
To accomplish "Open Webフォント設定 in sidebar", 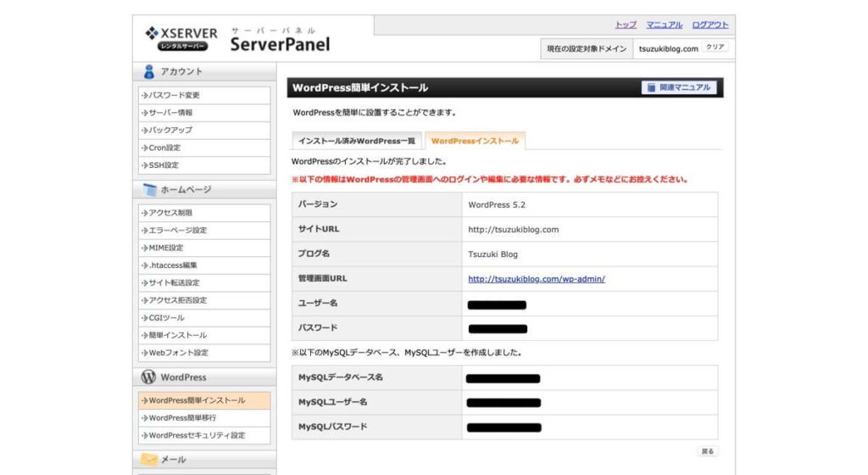I will (x=204, y=353).
